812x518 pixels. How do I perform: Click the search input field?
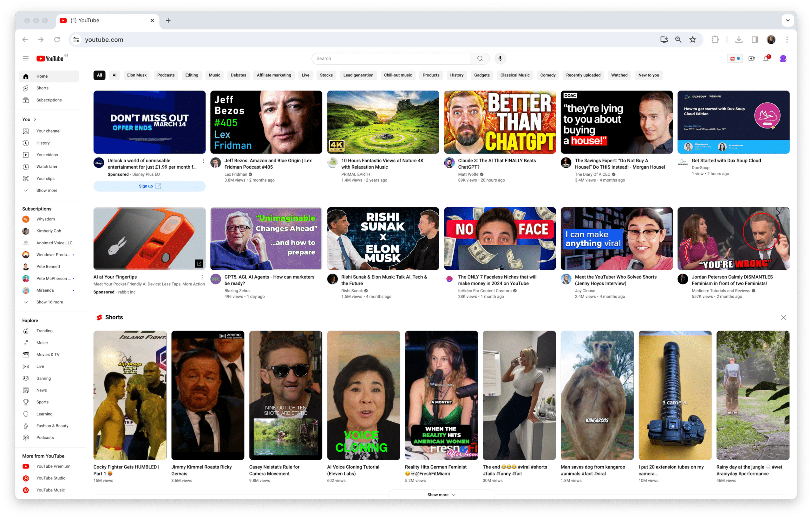click(x=391, y=58)
